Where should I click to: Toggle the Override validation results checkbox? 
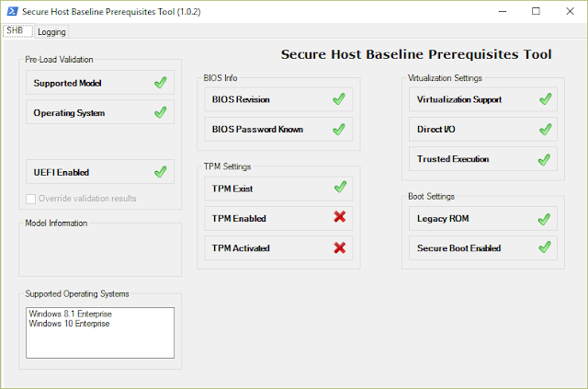[x=31, y=198]
